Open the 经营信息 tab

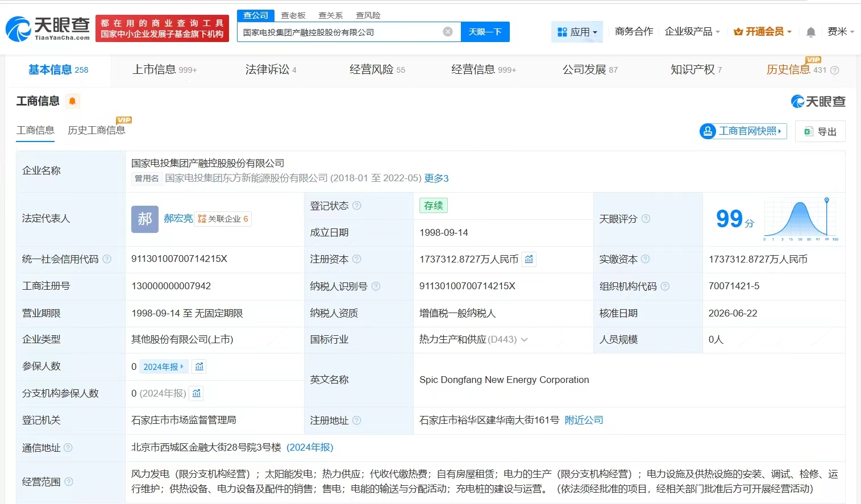484,70
